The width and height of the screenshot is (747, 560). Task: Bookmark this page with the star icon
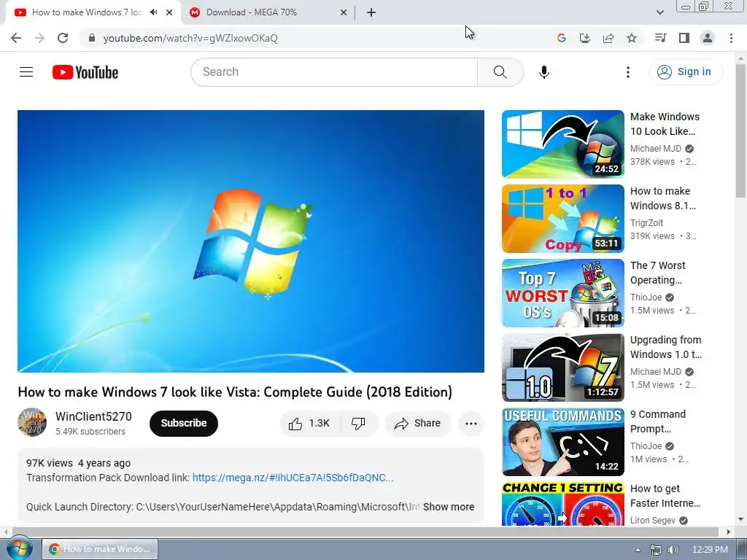click(632, 38)
